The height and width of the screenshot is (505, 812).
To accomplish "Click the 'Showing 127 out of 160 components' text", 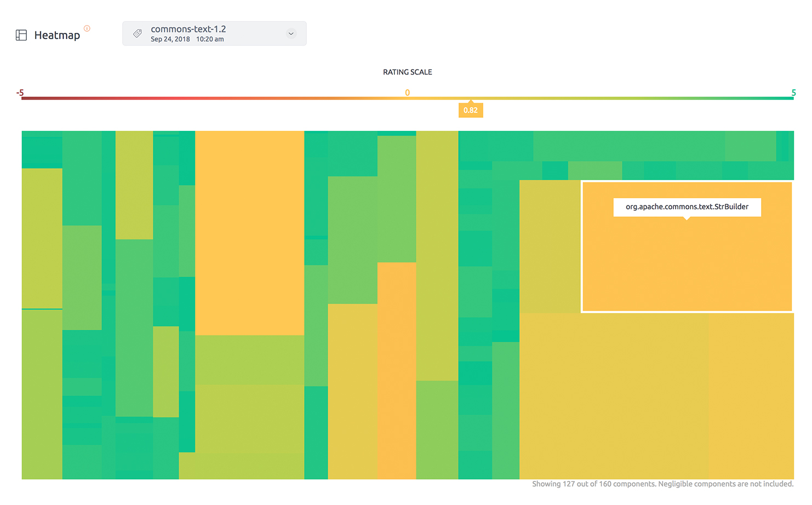I will 662,484.
